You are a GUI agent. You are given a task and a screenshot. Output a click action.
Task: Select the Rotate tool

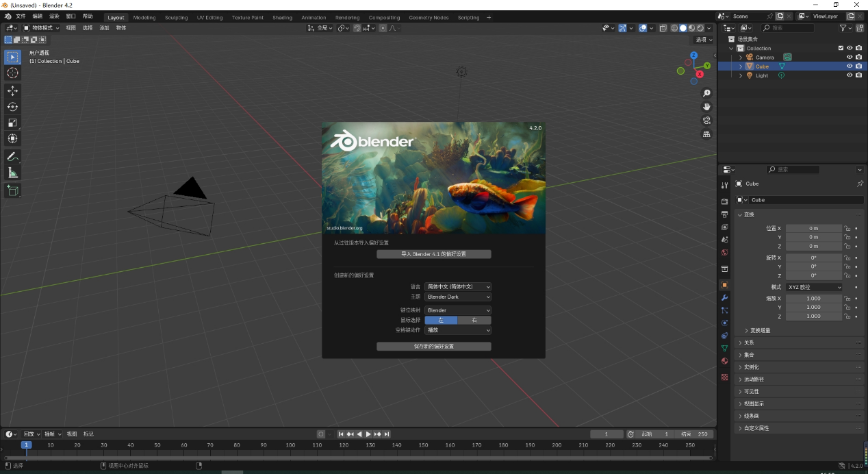[x=12, y=107]
